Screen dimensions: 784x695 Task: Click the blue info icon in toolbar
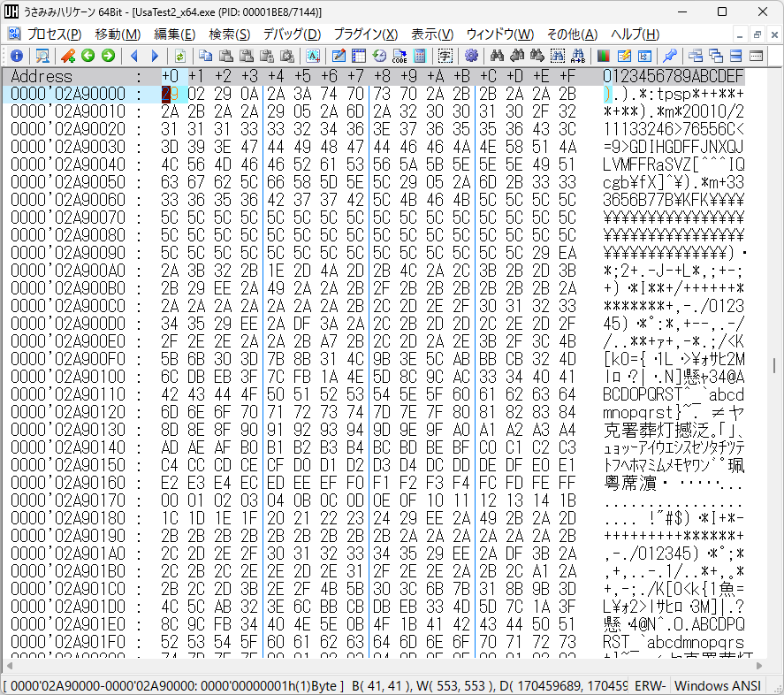16,56
